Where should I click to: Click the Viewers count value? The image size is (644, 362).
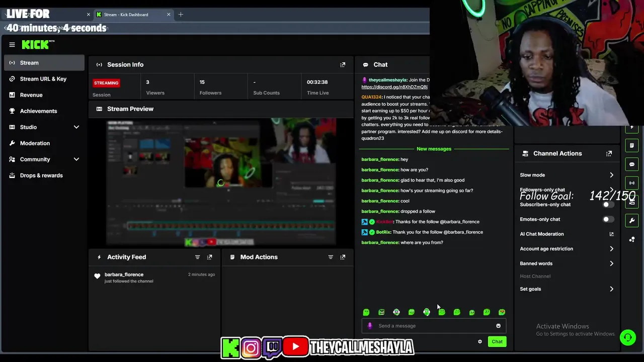point(147,82)
